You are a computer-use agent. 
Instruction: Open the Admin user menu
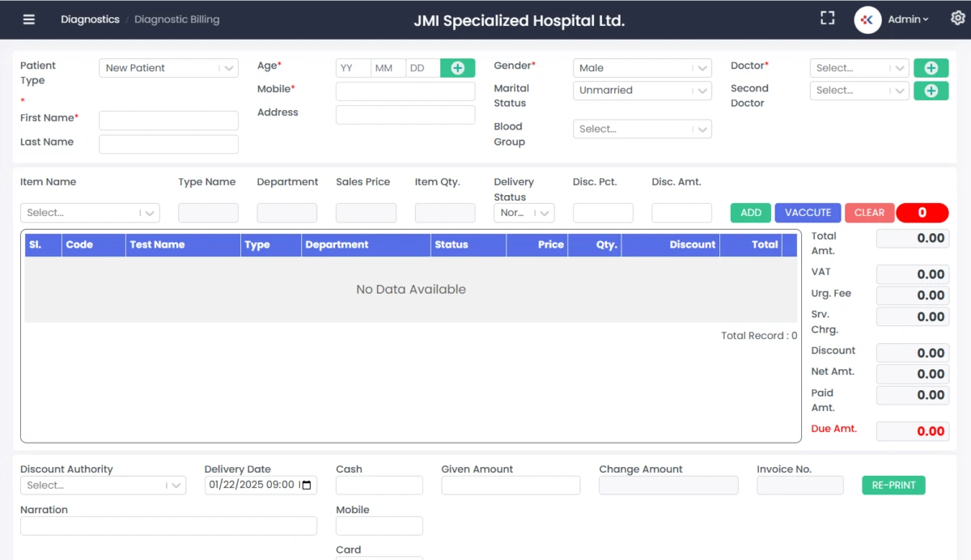coord(908,19)
